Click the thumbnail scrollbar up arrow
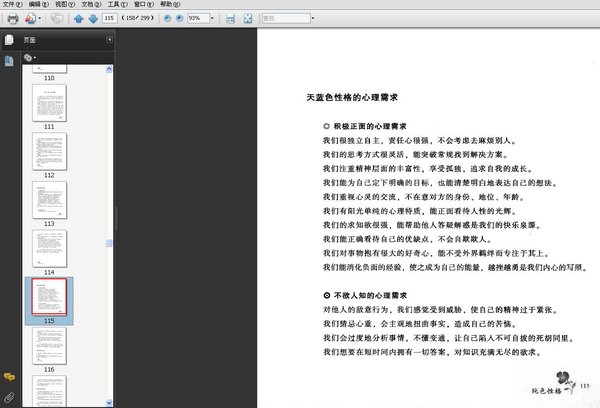The height and width of the screenshot is (408, 600). (x=109, y=69)
